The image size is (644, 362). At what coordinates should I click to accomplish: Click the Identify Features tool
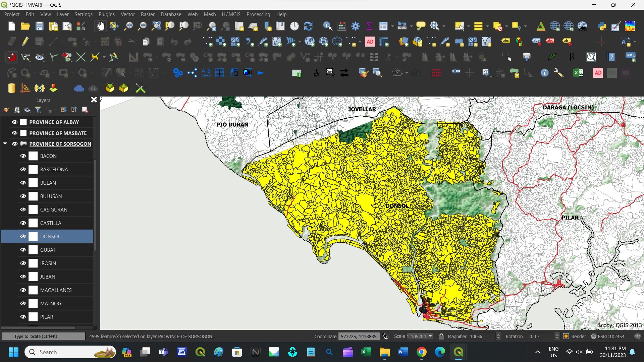327,26
